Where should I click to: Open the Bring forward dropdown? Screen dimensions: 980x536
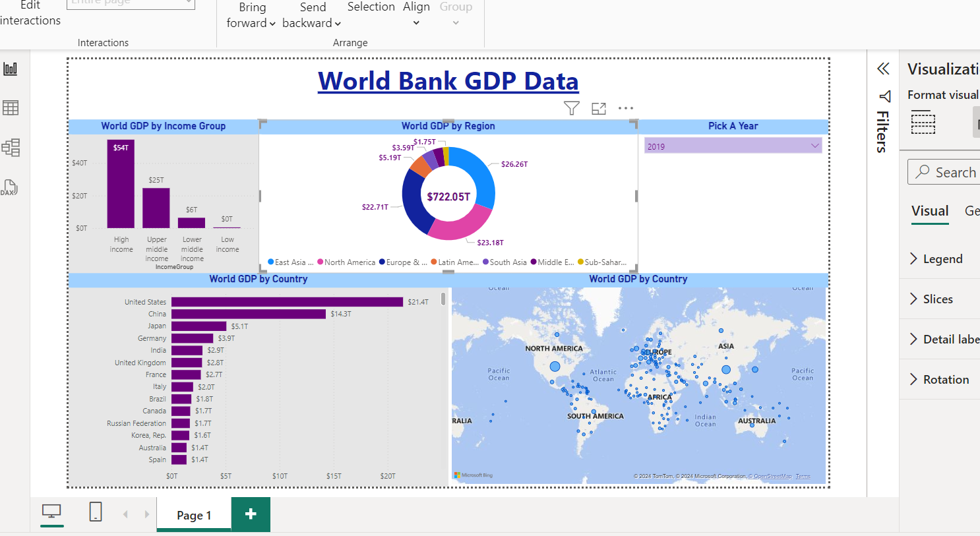[x=251, y=15]
